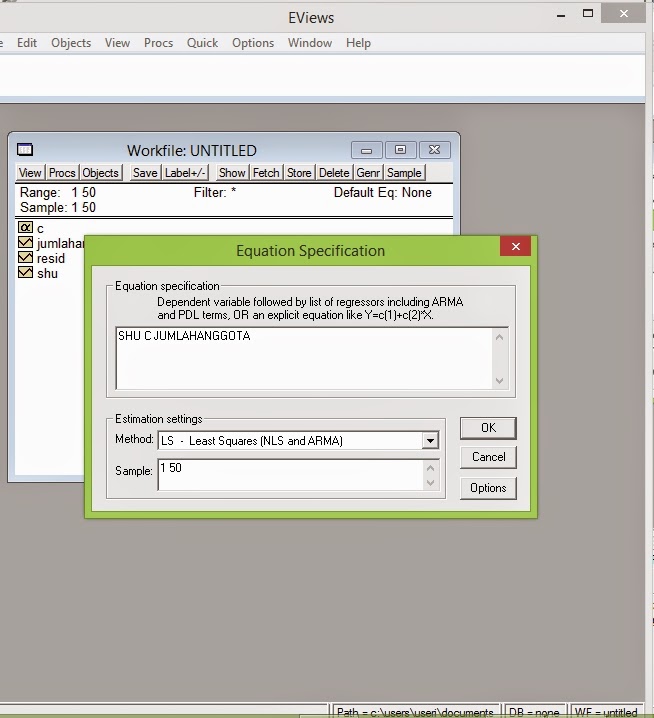Select the c object name
This screenshot has height=718, width=654.
(40, 228)
